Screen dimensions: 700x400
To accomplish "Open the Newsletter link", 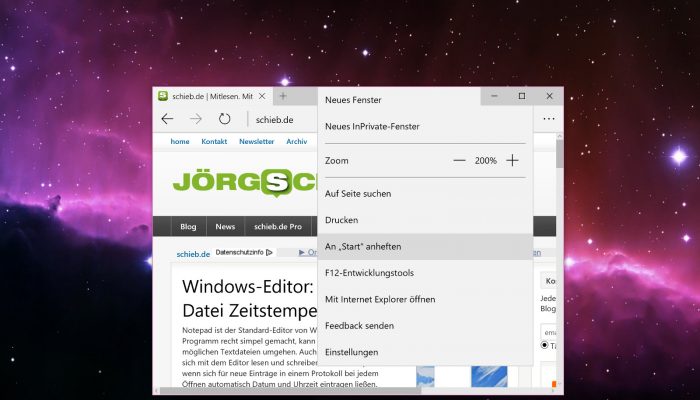I will coord(257,142).
